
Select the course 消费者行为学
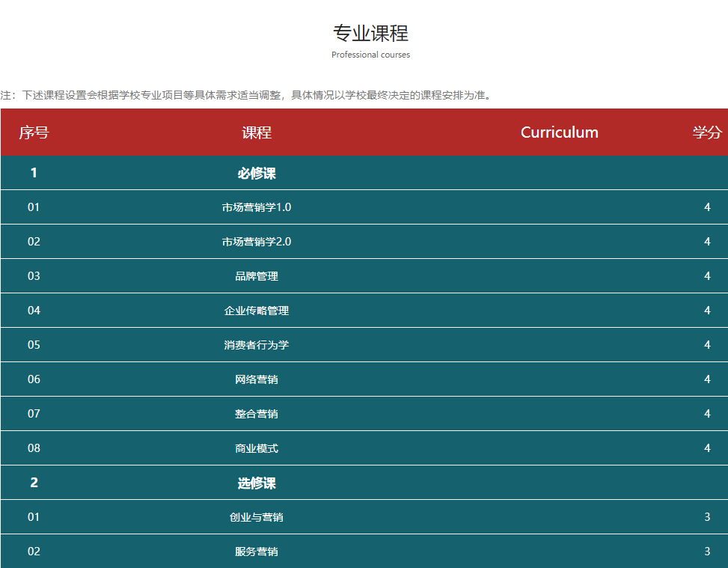(257, 344)
